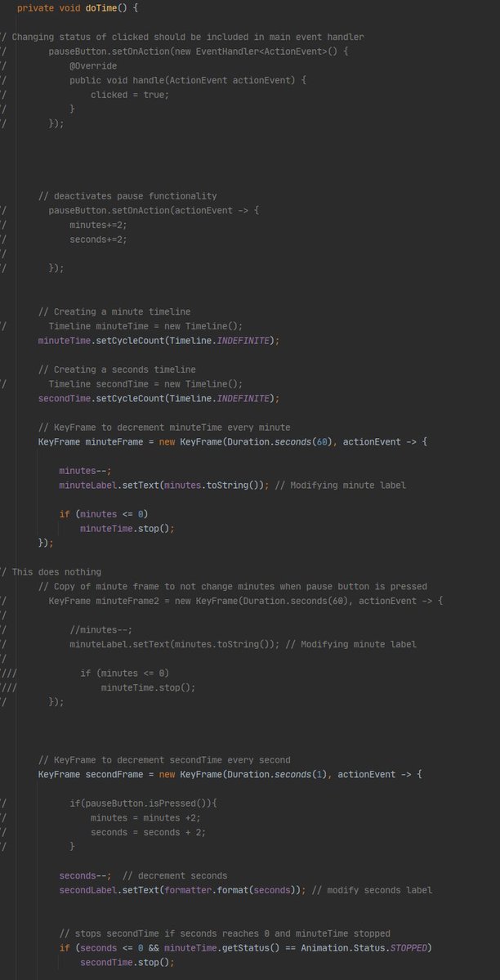Click the comment '// decrement seconds'

tap(175, 875)
